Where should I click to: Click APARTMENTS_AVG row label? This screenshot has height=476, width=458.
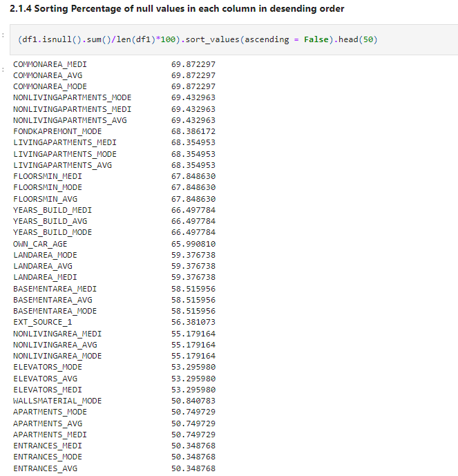click(48, 423)
